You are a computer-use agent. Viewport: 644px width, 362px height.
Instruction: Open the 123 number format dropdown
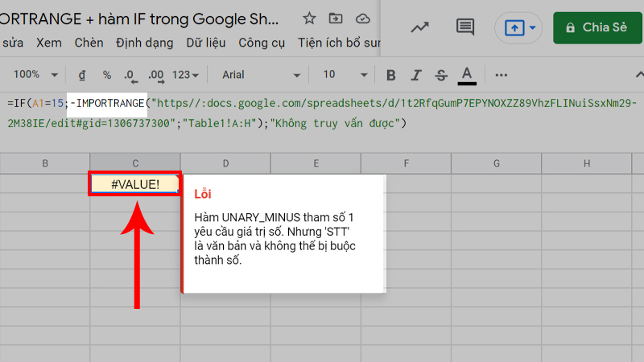185,75
